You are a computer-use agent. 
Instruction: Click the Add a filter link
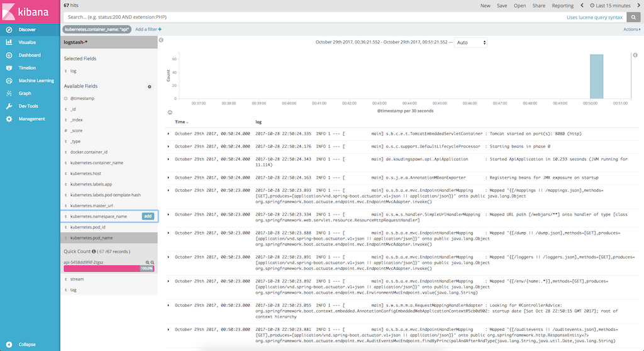coord(148,29)
